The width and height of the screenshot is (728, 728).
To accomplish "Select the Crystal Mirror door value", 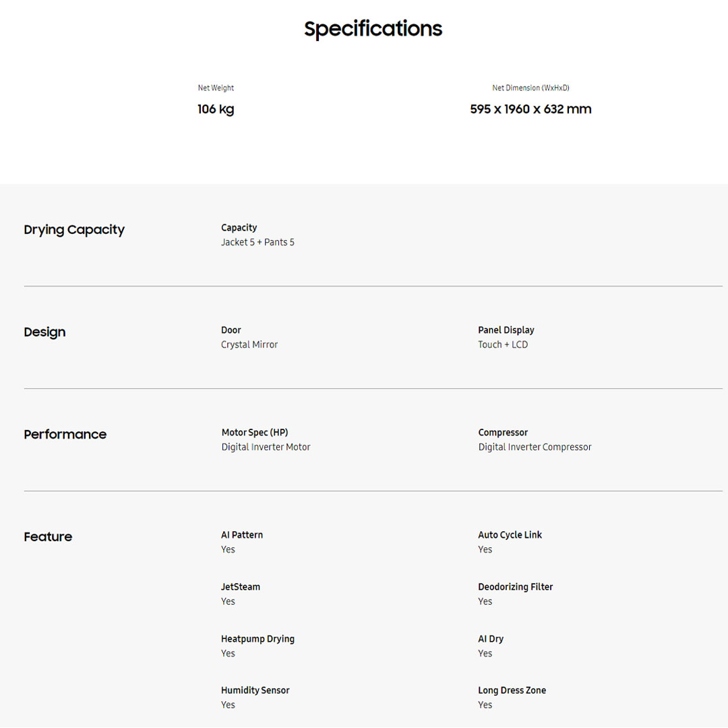I will tap(249, 344).
